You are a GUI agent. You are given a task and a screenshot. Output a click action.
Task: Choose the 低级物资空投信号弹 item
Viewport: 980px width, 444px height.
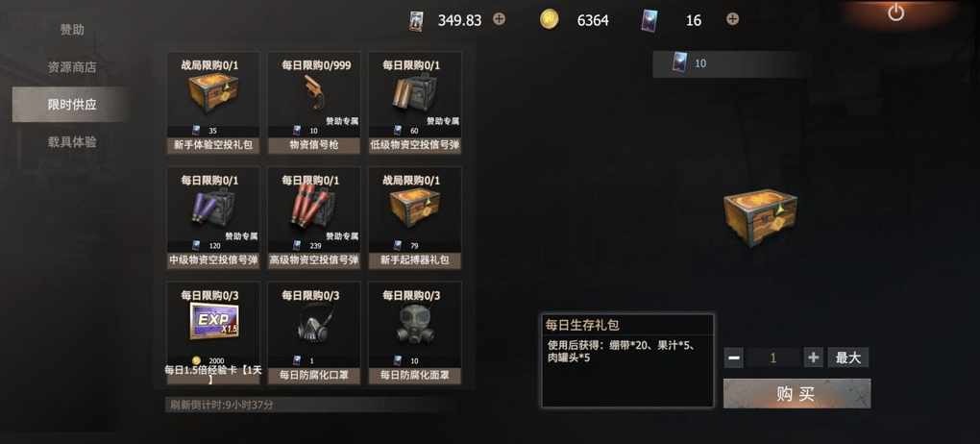[415, 103]
